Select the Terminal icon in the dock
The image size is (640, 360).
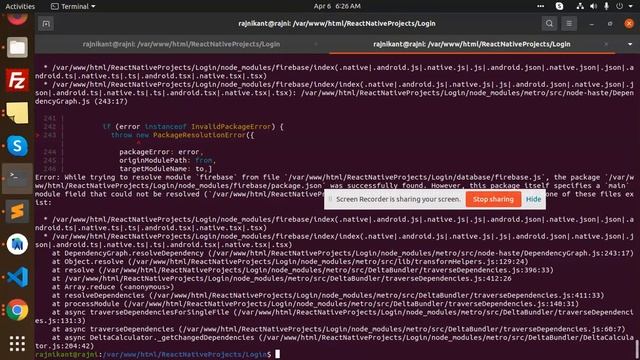(x=17, y=178)
